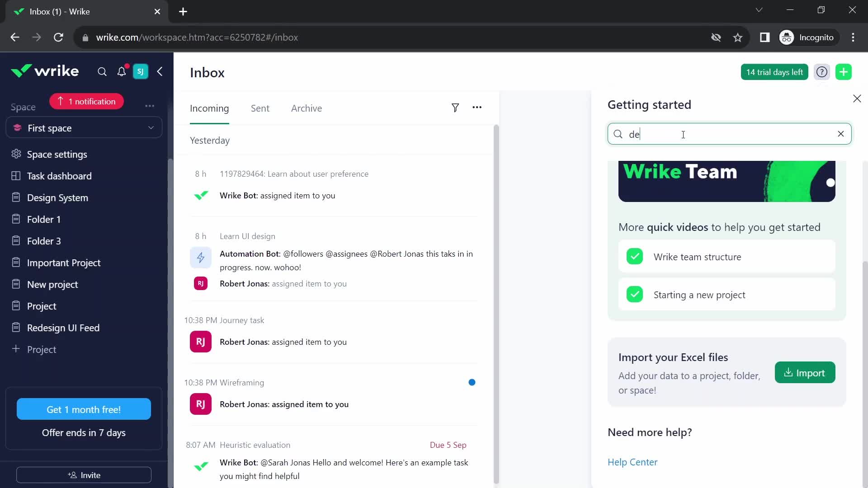
Task: Open the Incognito profile indicator
Action: [x=808, y=38]
